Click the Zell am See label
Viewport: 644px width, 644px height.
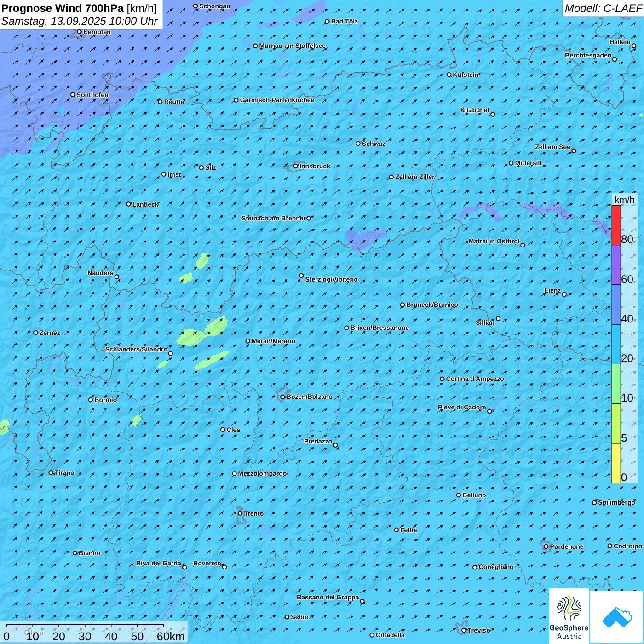click(552, 147)
